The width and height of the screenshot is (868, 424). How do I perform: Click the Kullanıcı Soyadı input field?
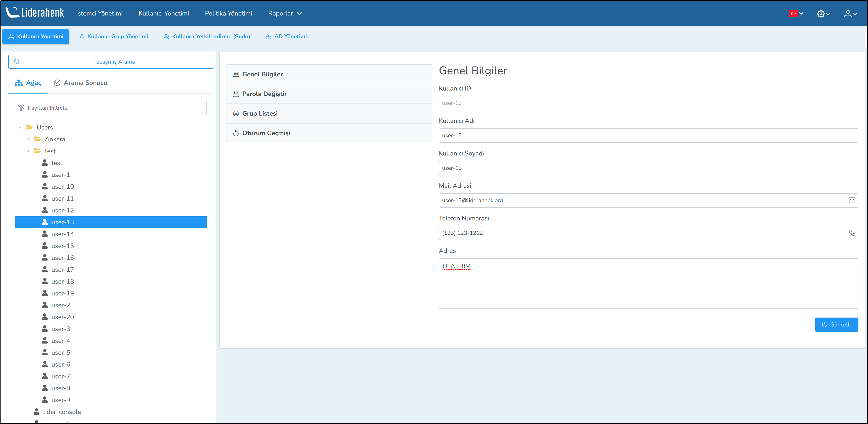pyautogui.click(x=648, y=168)
